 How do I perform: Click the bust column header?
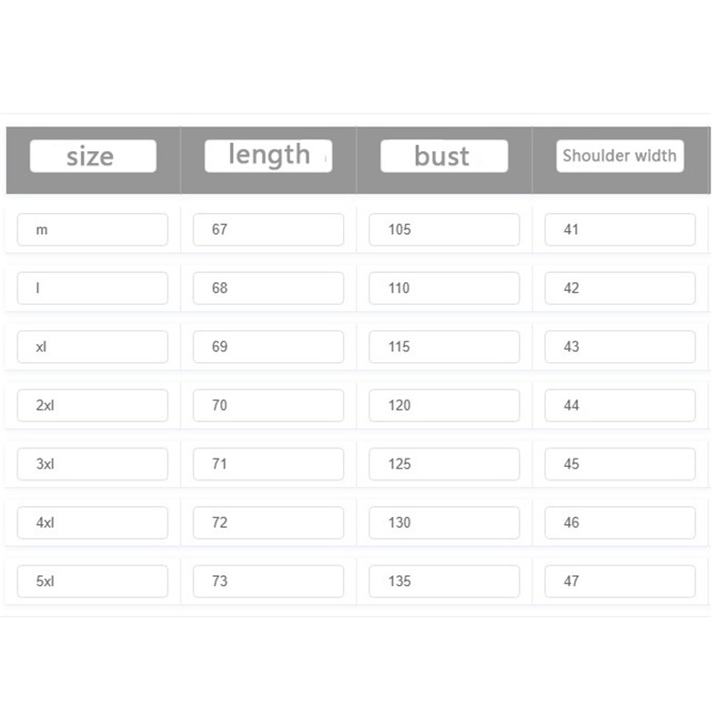443,157
